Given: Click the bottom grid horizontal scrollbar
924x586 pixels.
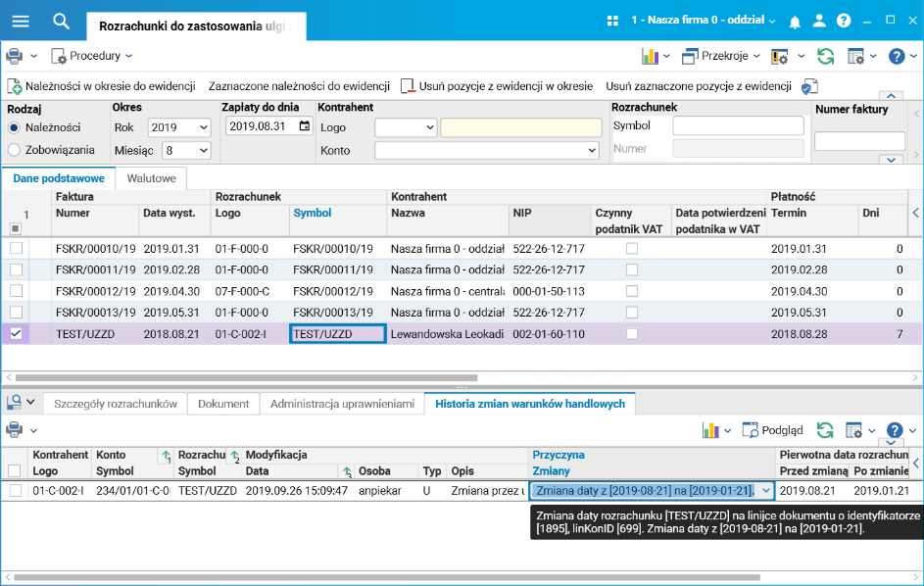Looking at the screenshot, I should click(387, 578).
